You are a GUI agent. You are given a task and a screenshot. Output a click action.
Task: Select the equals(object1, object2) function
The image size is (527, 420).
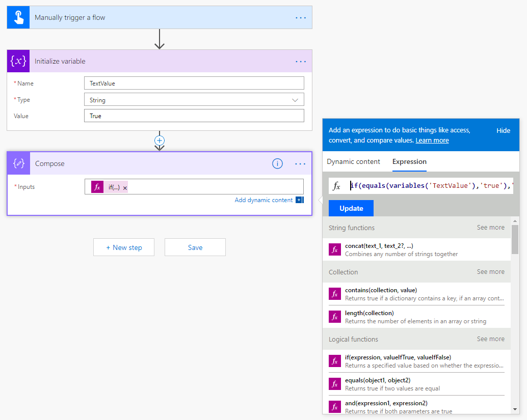pyautogui.click(x=417, y=384)
